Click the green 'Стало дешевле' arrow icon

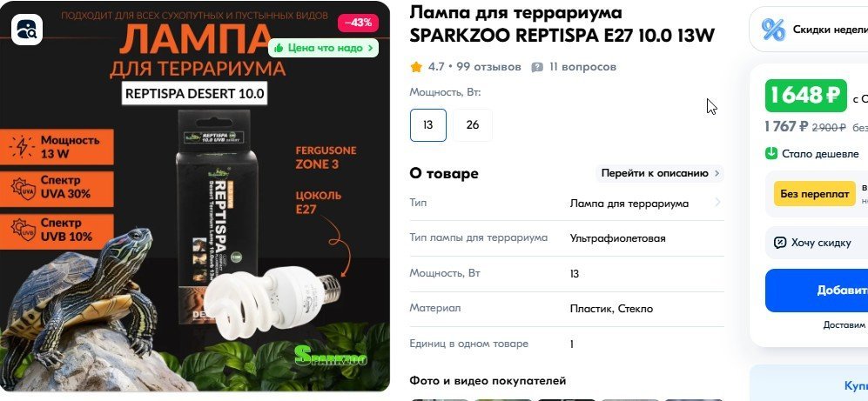[771, 153]
